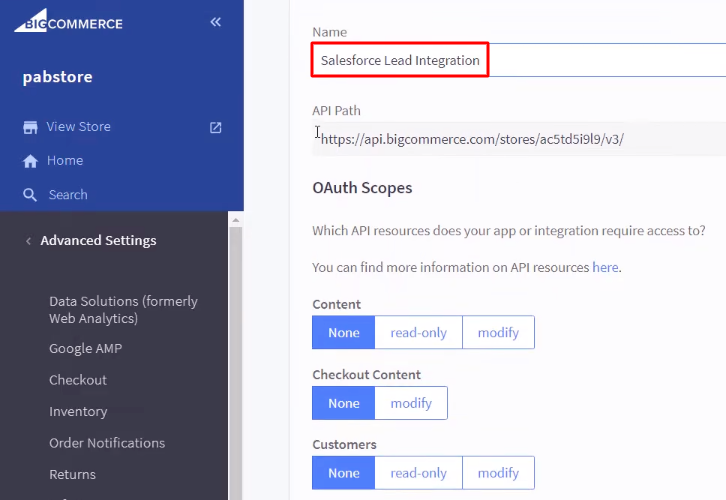
Task: Click the Content section label
Action: tap(337, 304)
